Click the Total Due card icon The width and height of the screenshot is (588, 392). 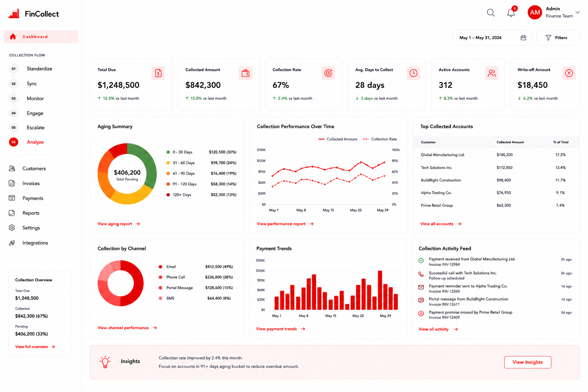[x=158, y=73]
